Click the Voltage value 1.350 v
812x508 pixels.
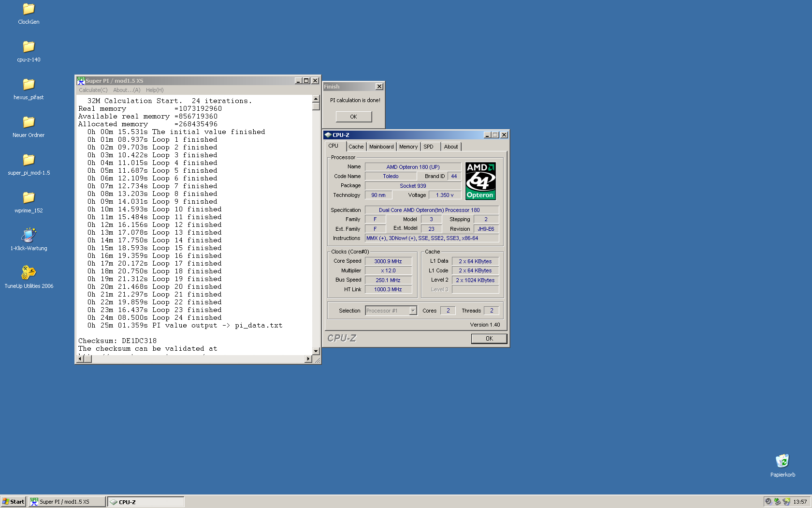point(445,195)
